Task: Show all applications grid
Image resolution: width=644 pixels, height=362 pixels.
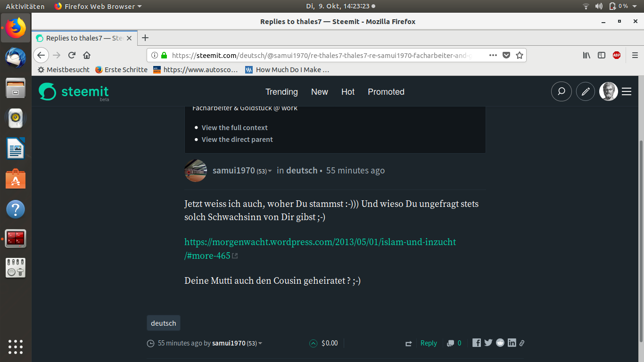Action: point(16,346)
